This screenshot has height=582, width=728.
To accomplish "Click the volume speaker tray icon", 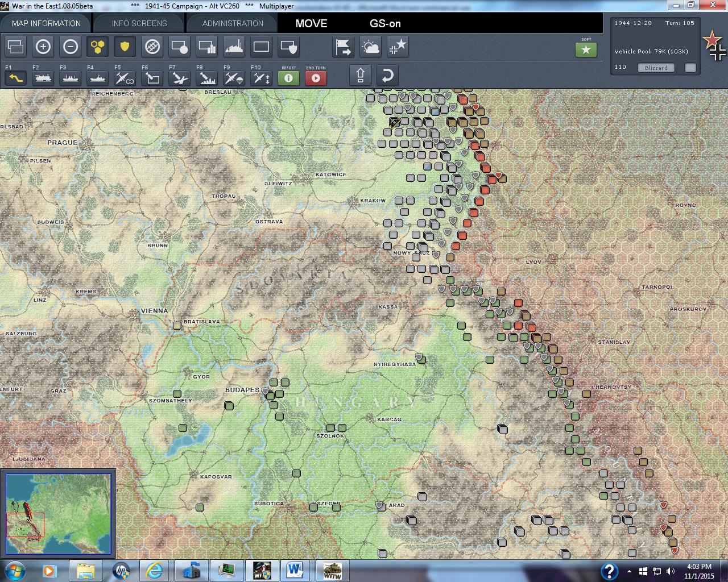I will (x=670, y=571).
